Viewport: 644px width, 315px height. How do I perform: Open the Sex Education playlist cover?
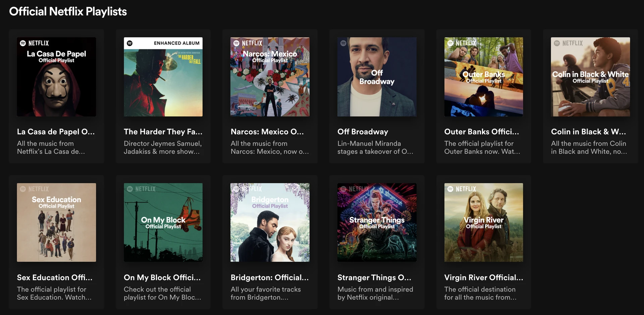click(x=56, y=222)
